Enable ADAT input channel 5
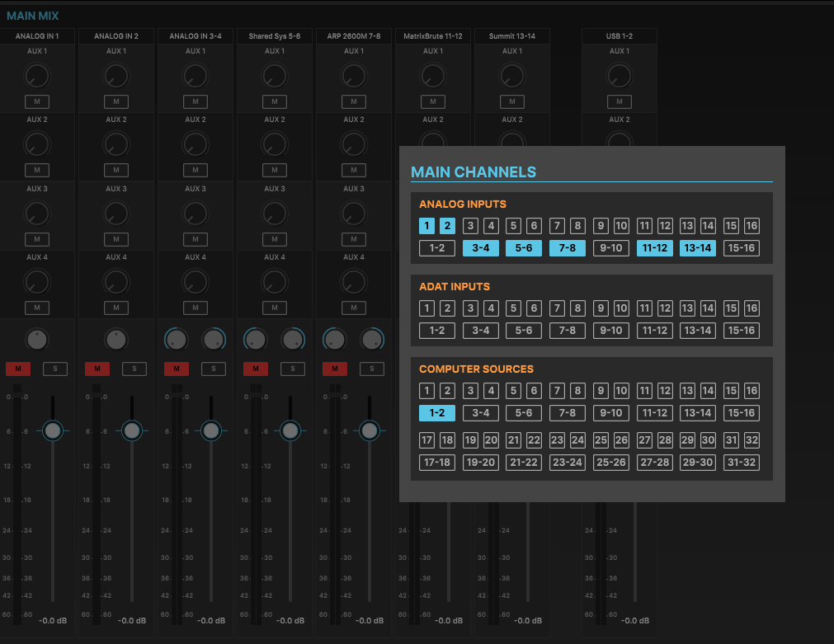834x644 pixels. pos(513,308)
